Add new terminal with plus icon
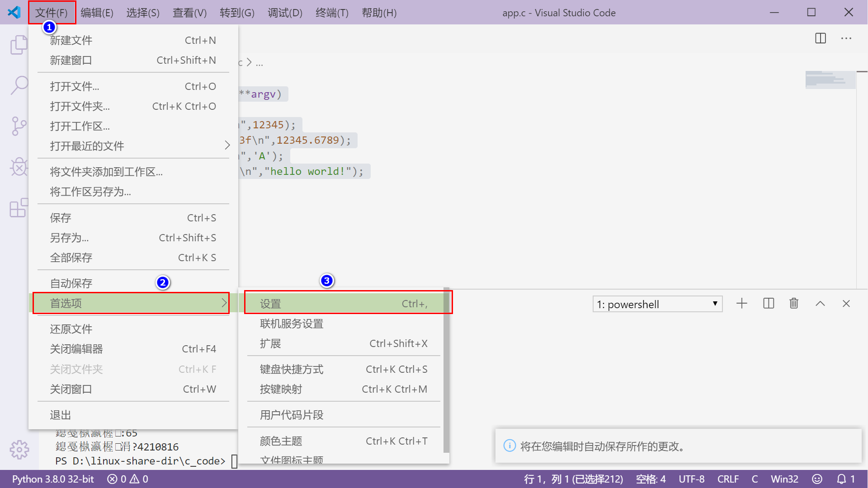Viewport: 868px width, 488px height. [x=741, y=304]
